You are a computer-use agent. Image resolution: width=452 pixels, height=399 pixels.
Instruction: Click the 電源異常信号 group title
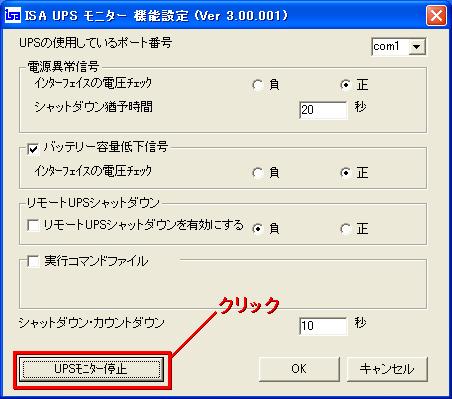point(63,67)
